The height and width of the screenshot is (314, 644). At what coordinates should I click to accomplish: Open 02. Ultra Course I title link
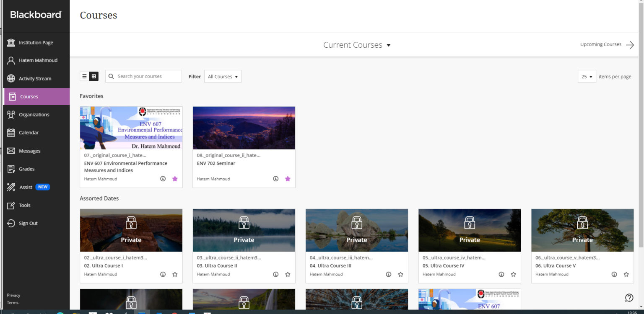(x=104, y=266)
